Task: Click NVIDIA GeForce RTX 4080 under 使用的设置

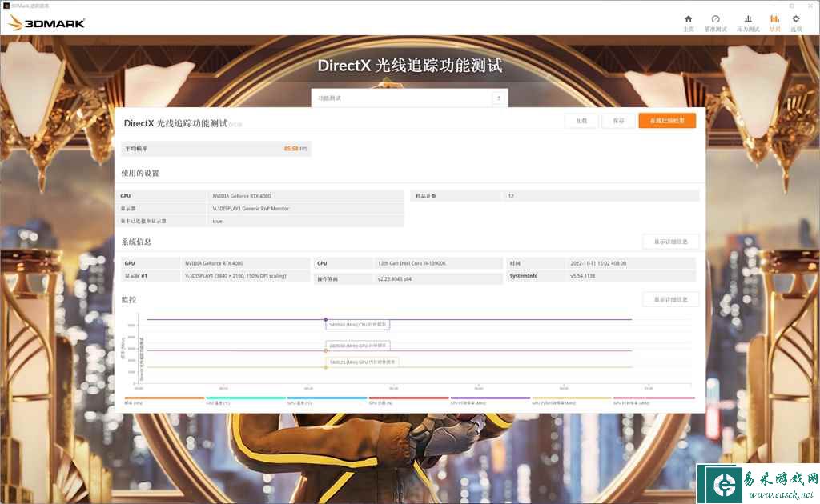Action: pyautogui.click(x=242, y=196)
